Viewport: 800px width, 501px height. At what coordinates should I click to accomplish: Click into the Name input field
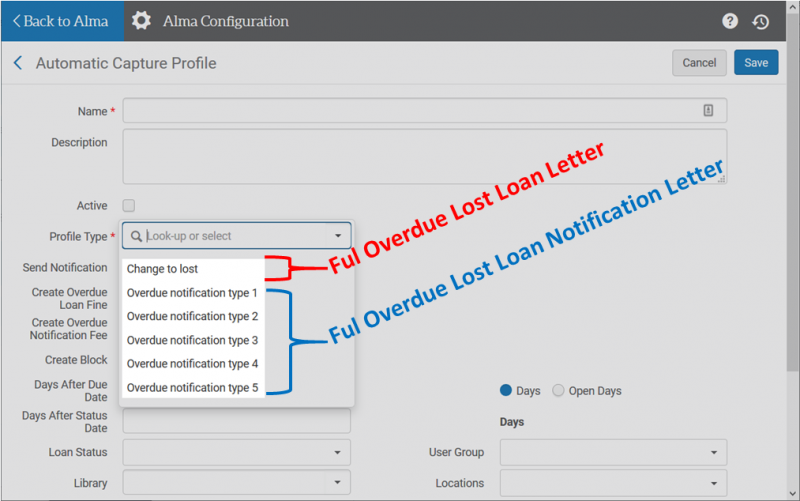point(424,110)
